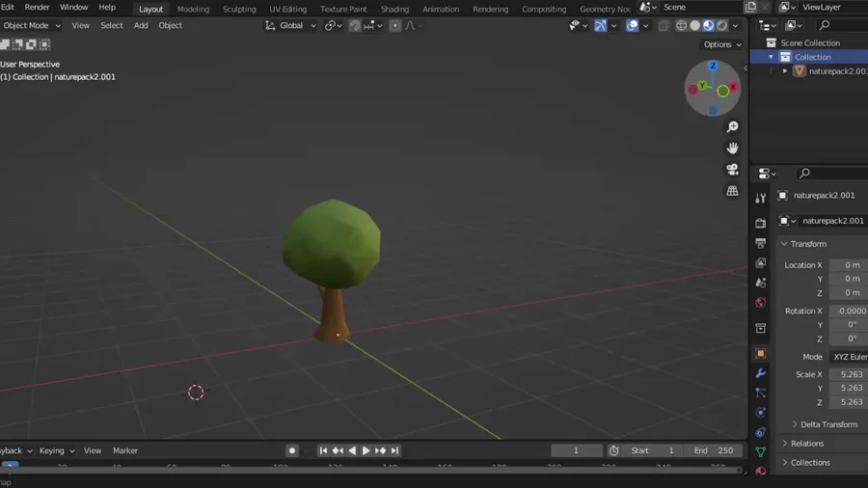Toggle viewport overlays
868x488 pixels.
pyautogui.click(x=632, y=25)
